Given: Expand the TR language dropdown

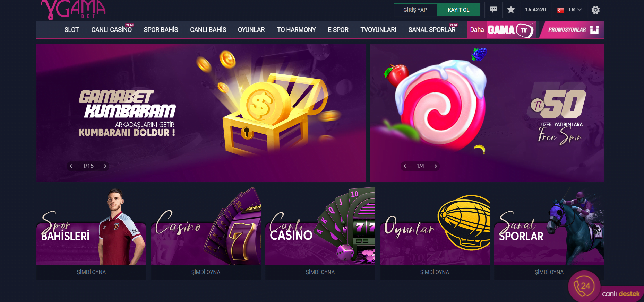Looking at the screenshot, I should pos(569,10).
